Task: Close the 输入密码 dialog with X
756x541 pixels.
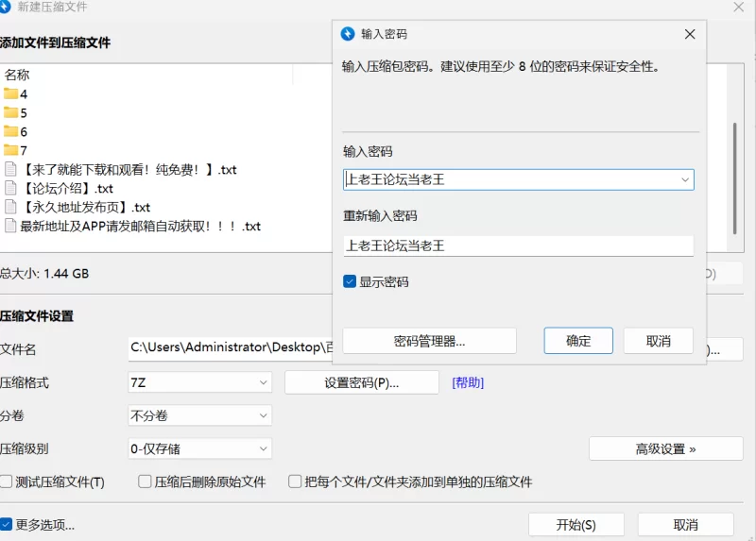Action: pos(690,34)
